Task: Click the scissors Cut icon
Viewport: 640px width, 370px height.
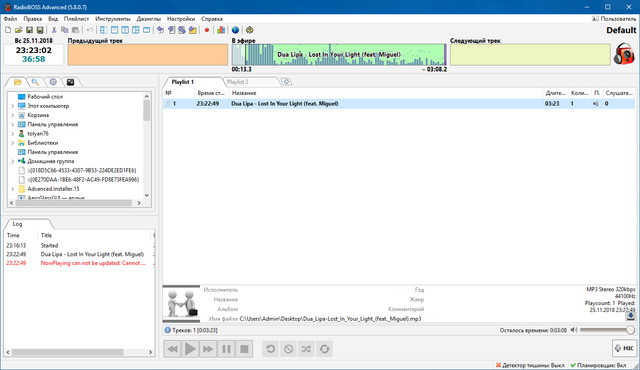Action: [54, 30]
